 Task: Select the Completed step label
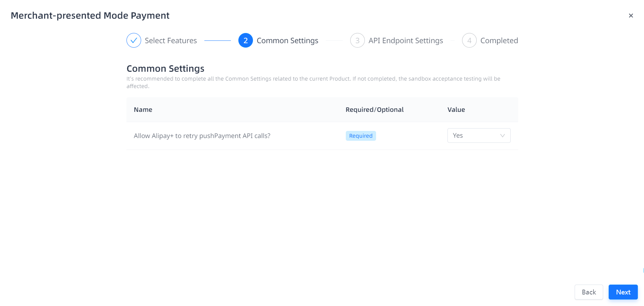[x=499, y=40]
